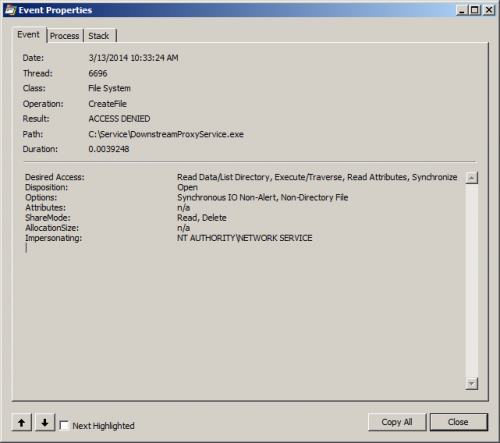500x443 pixels.
Task: Minimize the Event Properties window
Action: [x=462, y=10]
